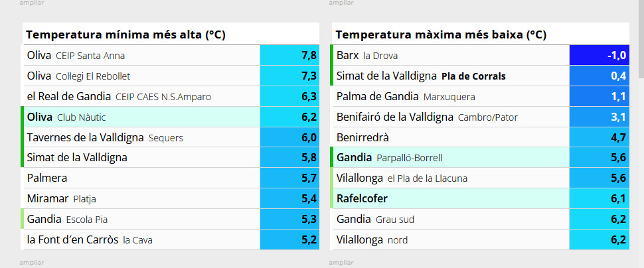This screenshot has height=268, width=644.
Task: Click ampliar link below the maximum temperature table
Action: tap(341, 262)
